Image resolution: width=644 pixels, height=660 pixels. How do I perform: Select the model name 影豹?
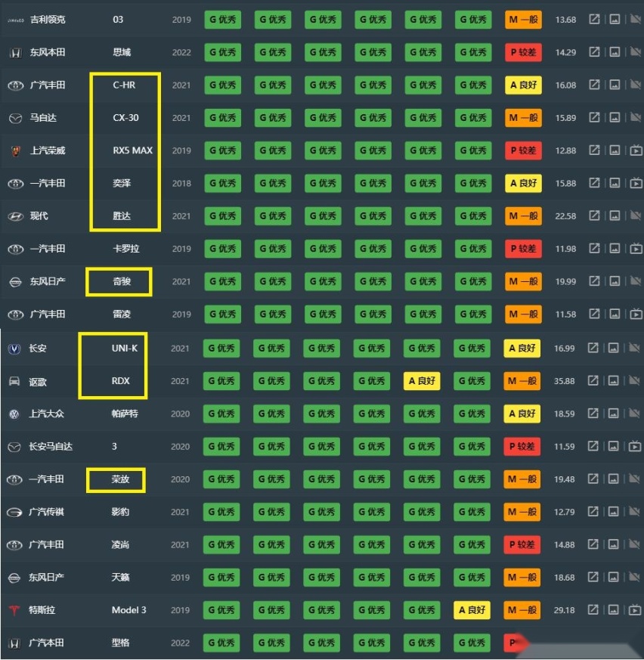click(120, 512)
